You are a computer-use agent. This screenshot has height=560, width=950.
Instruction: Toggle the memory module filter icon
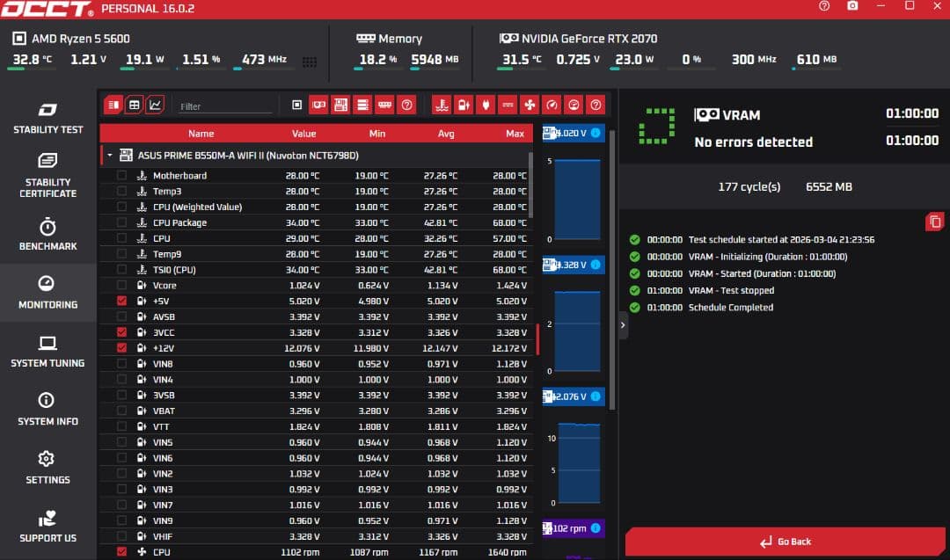[384, 105]
